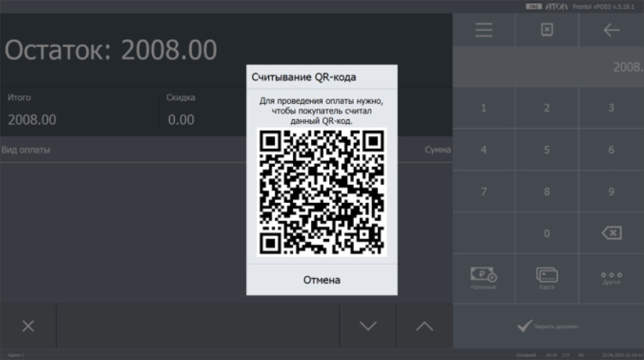Screen dimensions: 644x360
Task: Tap keypad digit 3
Action: [x=611, y=108]
